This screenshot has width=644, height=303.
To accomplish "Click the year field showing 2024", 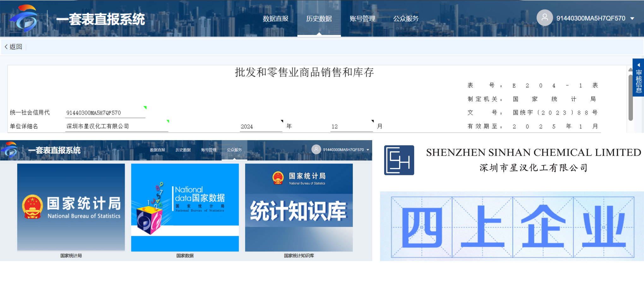I will point(261,126).
